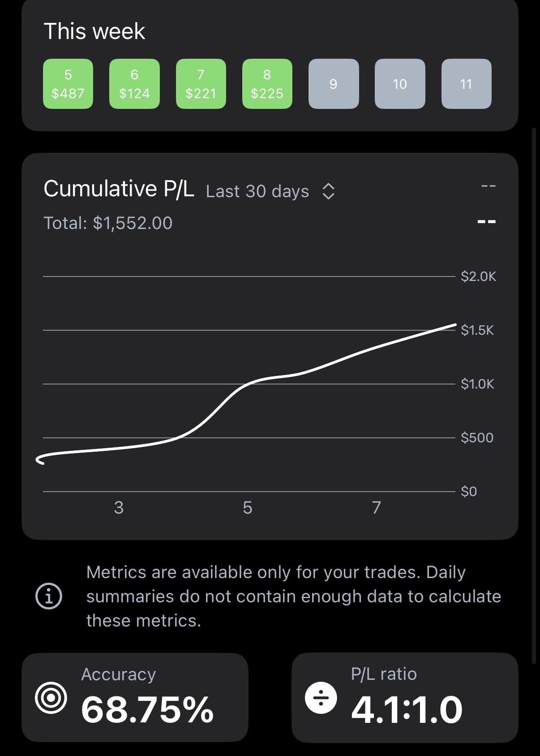This screenshot has width=540, height=756.
Task: Tap the end of the P/L curve
Action: click(x=454, y=325)
